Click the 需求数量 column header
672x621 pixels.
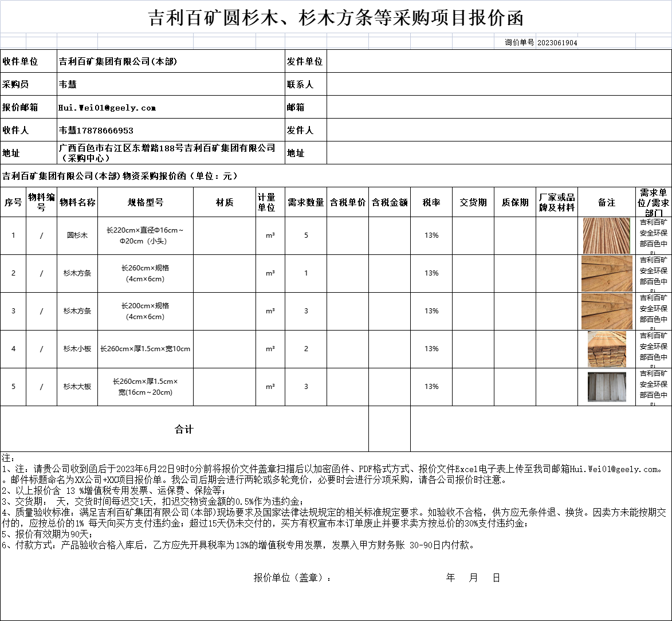tap(306, 202)
